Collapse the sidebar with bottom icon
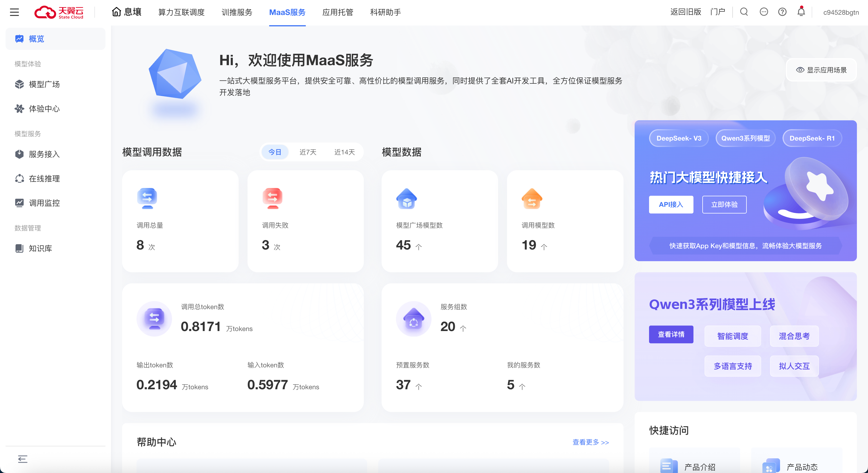The image size is (868, 473). pos(22,459)
